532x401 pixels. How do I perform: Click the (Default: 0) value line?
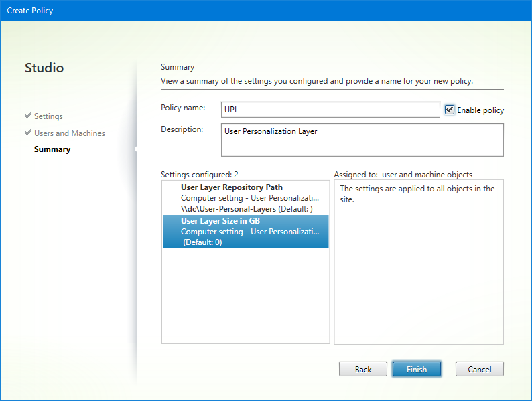pos(202,242)
